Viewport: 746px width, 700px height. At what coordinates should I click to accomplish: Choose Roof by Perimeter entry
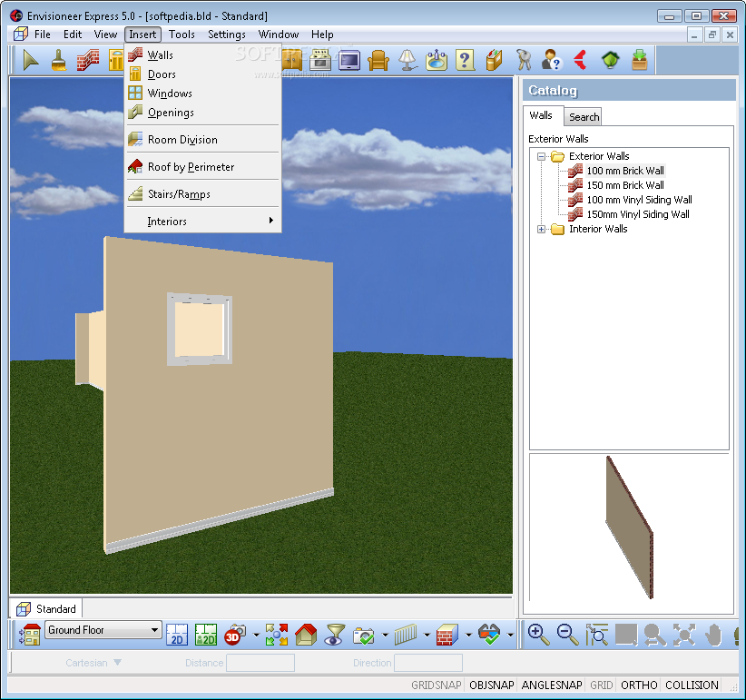point(203,167)
